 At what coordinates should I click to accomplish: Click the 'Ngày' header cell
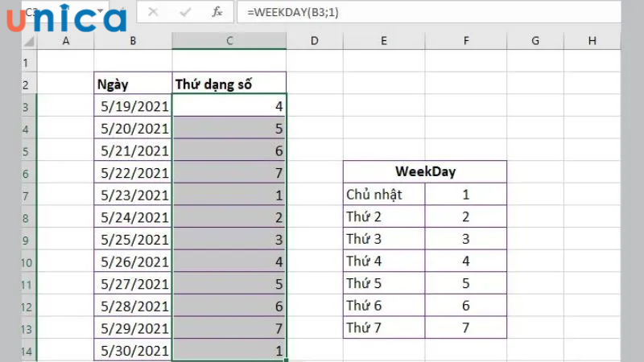tap(133, 84)
